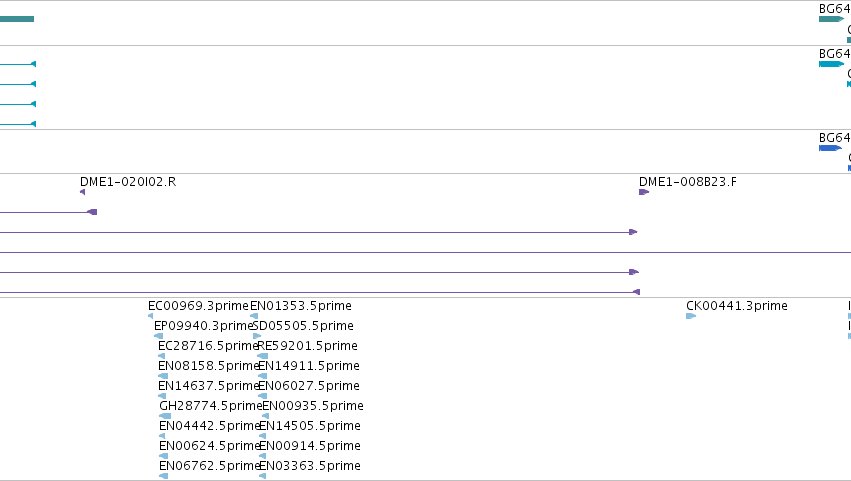Viewport: 851px width, 481px height.
Task: Click the teal BG64 gene arrow in top track
Action: tap(831, 20)
